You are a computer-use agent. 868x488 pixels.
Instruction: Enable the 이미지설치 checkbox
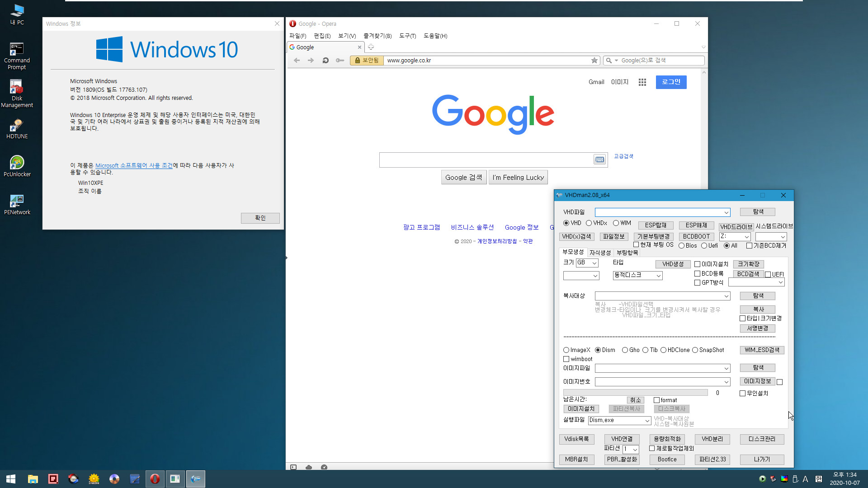click(711, 264)
